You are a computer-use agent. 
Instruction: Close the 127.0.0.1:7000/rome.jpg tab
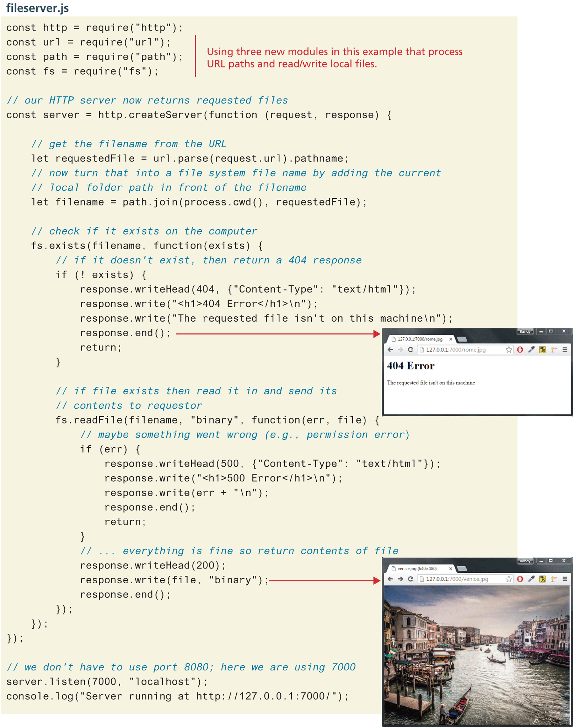pyautogui.click(x=450, y=339)
